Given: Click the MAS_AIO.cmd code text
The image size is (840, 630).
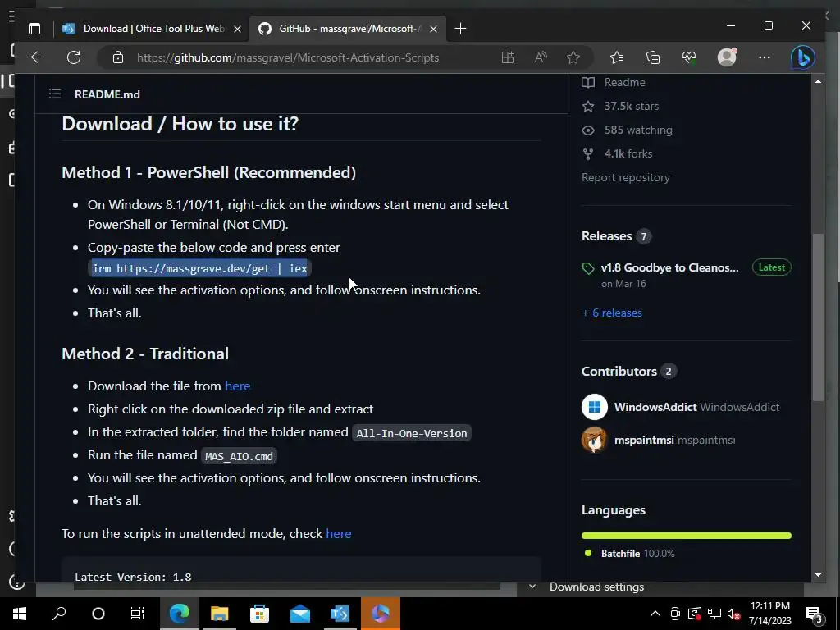Looking at the screenshot, I should tap(239, 456).
